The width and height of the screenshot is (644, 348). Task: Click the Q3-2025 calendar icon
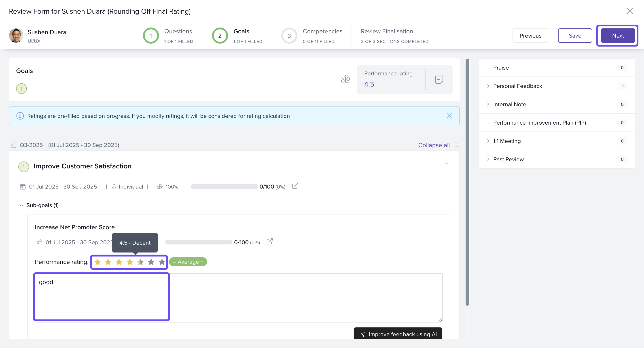pyautogui.click(x=13, y=145)
